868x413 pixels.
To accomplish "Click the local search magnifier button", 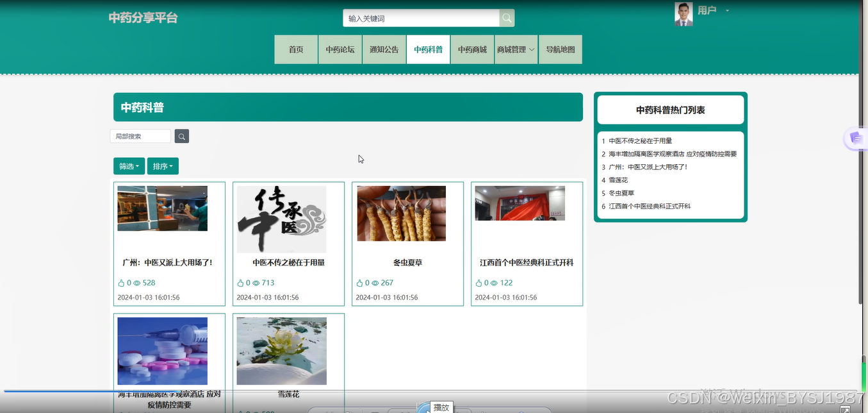I will 182,136.
